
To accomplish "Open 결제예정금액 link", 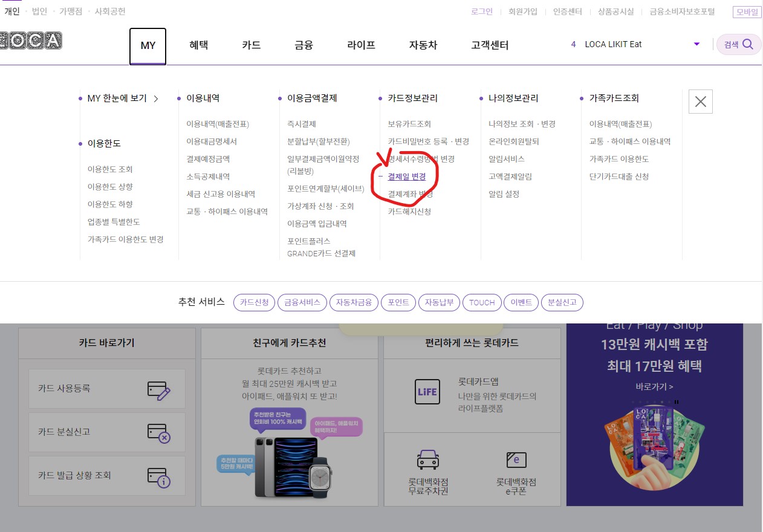I will (x=208, y=159).
